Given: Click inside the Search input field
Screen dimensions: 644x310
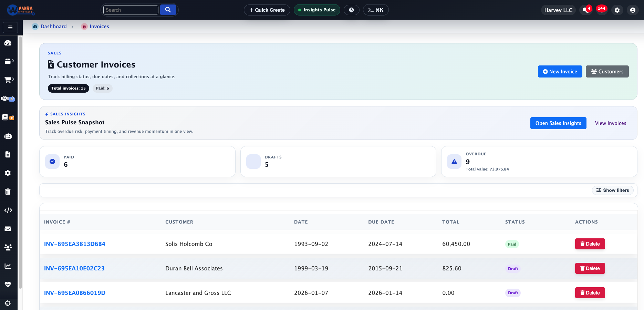Looking at the screenshot, I should [131, 10].
